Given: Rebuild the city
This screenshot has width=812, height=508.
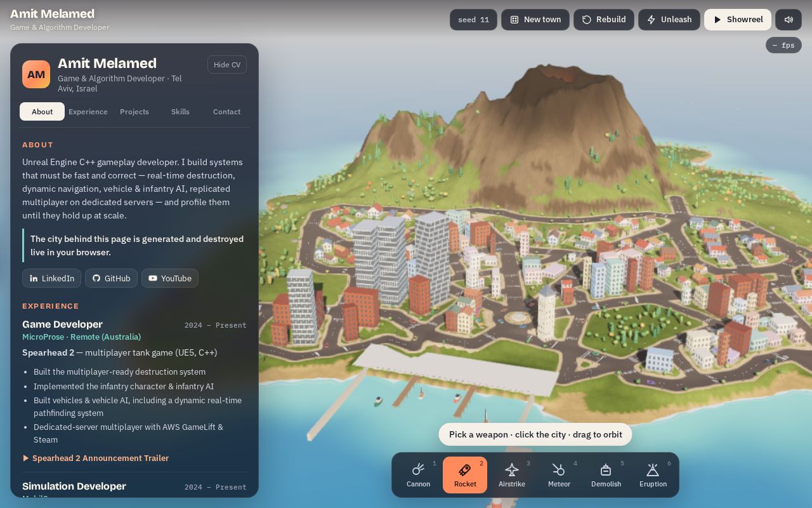Looking at the screenshot, I should tap(604, 20).
